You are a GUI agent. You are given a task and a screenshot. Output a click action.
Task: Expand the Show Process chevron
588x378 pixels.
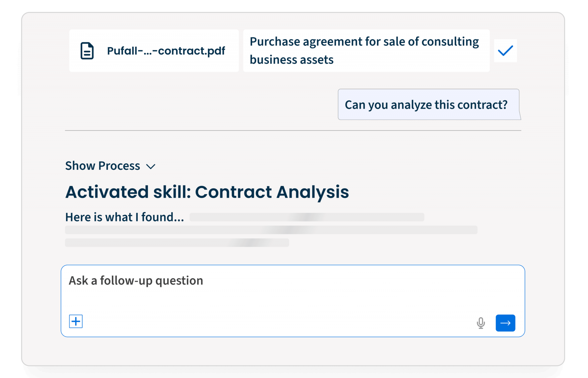[x=151, y=167]
